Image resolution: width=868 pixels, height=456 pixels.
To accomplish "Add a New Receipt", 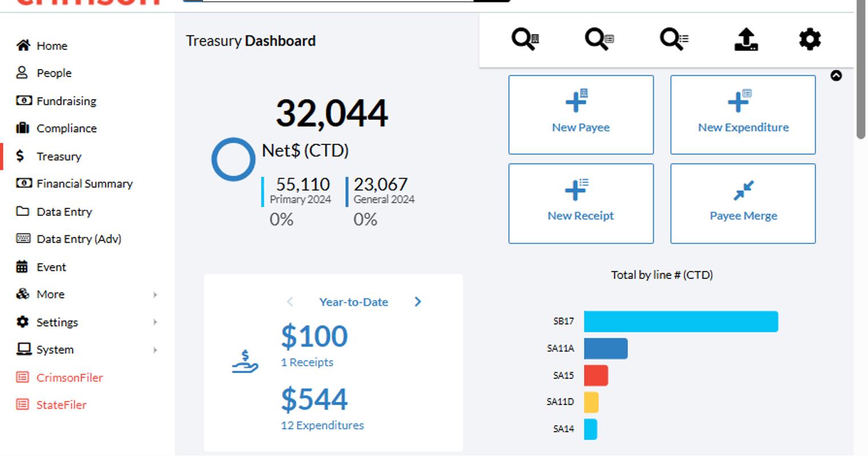I will coord(581,203).
